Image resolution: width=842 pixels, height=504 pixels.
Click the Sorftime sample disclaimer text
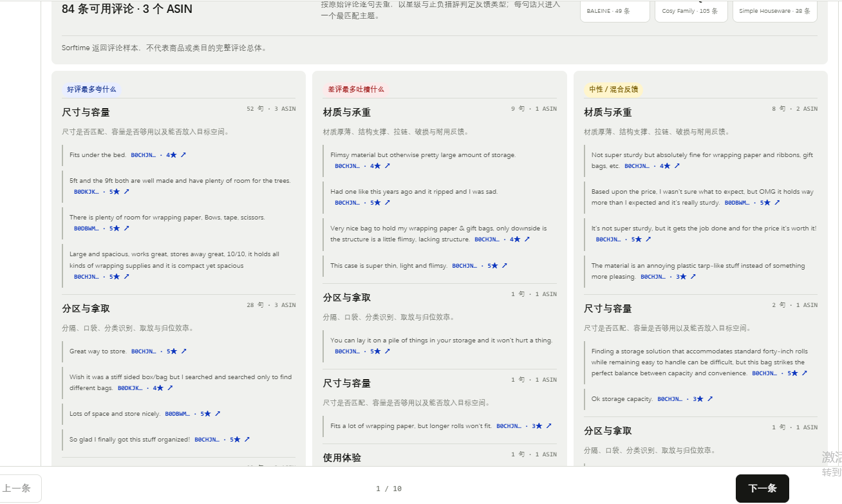[x=164, y=48]
